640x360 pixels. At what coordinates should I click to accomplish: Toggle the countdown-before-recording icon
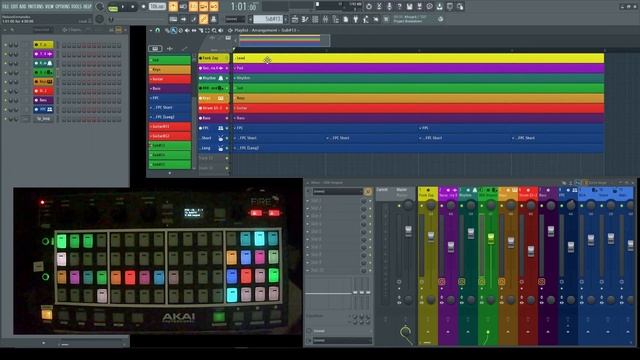193,7
